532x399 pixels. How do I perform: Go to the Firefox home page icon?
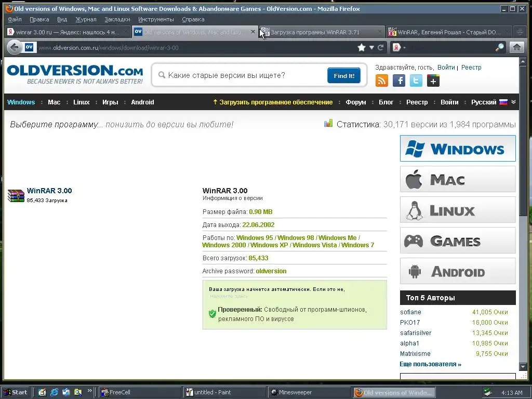(x=517, y=47)
